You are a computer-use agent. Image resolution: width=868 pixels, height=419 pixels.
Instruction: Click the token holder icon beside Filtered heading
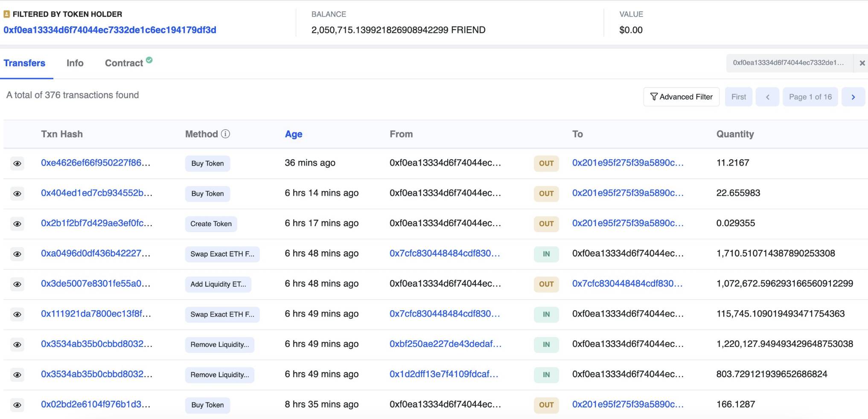(6, 15)
